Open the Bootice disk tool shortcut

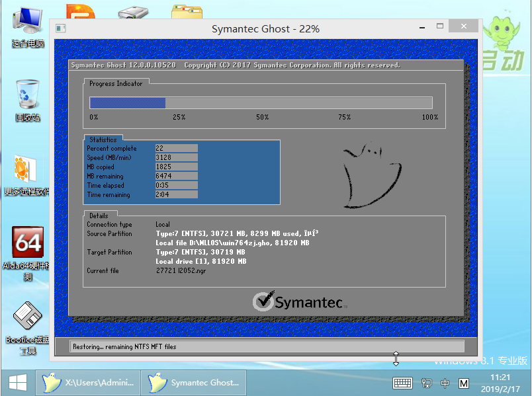pyautogui.click(x=27, y=320)
